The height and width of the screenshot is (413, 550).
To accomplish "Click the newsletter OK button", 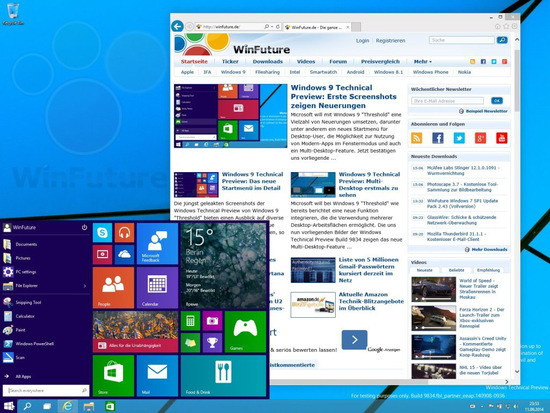I will click(497, 101).
